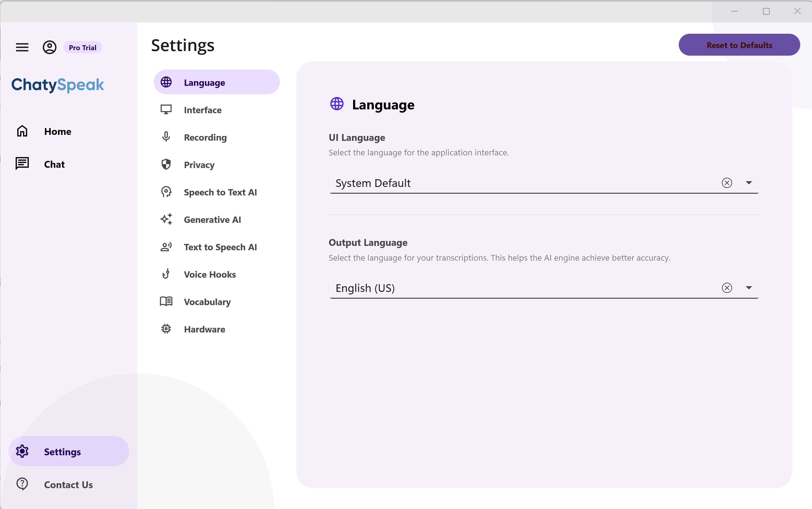Screen dimensions: 812x509
Task: Click the globe icon beside Language category
Action: [166, 82]
